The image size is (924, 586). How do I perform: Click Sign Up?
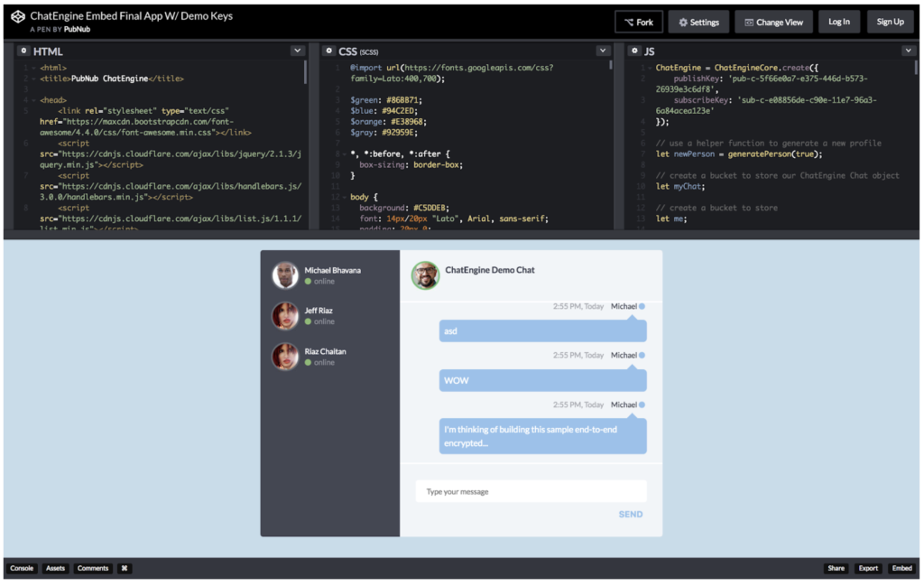click(891, 21)
